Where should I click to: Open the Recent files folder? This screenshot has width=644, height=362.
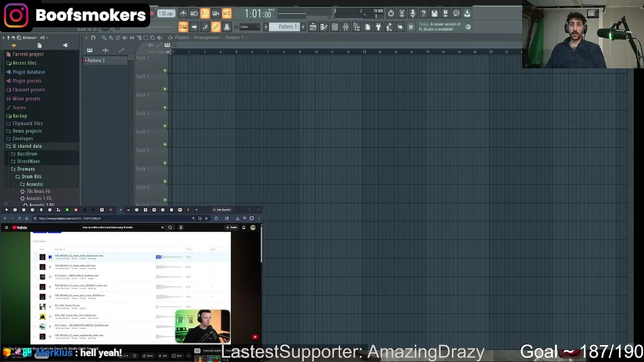(x=24, y=63)
